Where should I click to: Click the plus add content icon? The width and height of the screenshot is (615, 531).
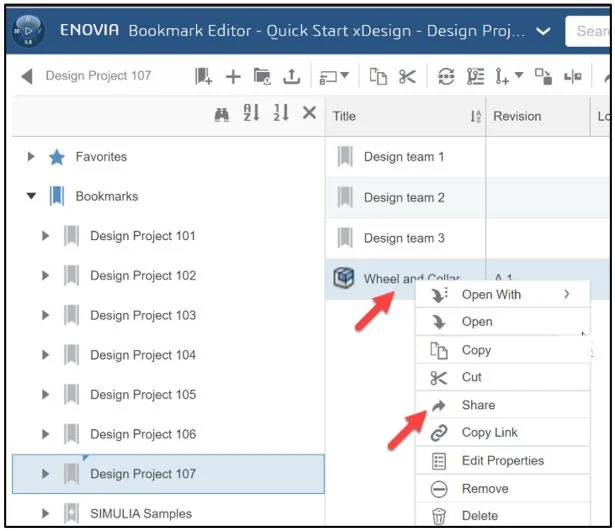click(233, 76)
